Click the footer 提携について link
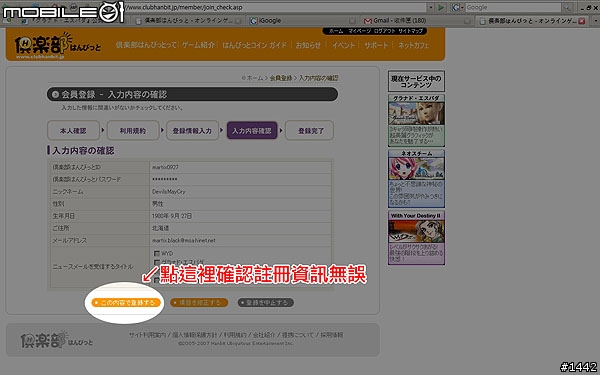 (x=298, y=335)
